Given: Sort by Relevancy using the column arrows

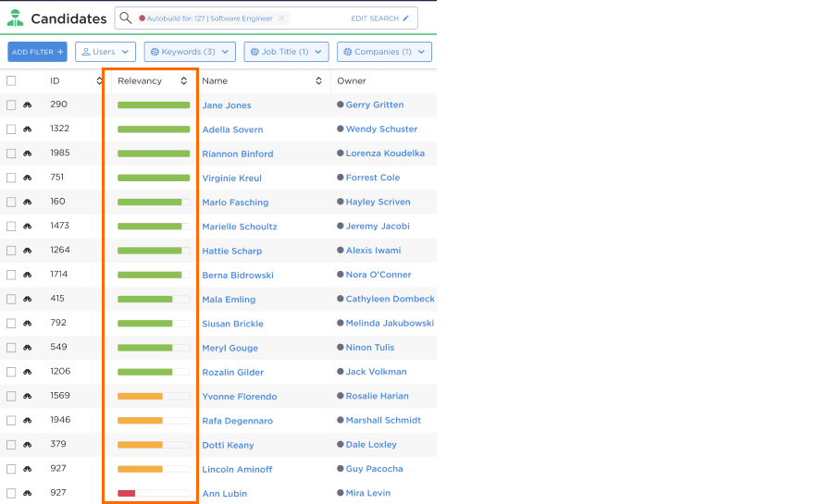Looking at the screenshot, I should (x=183, y=81).
